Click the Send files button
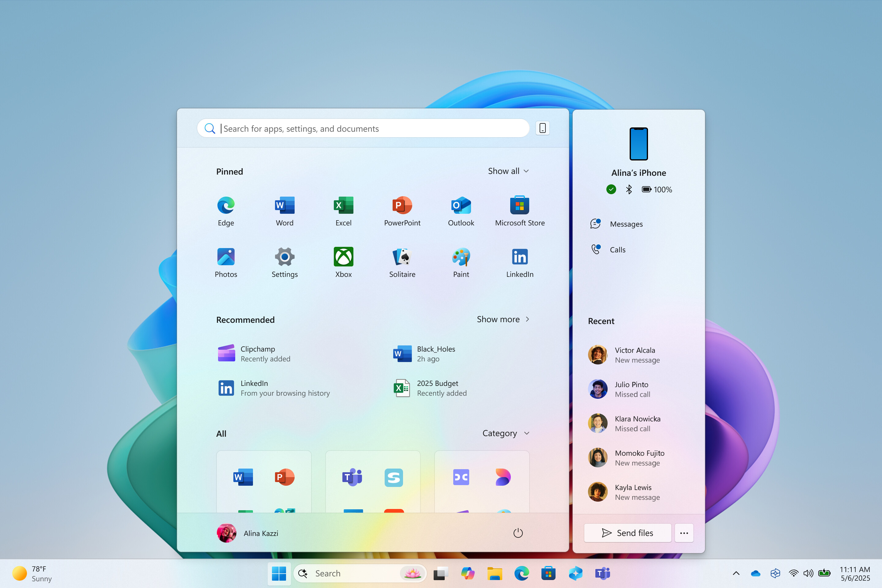This screenshot has height=588, width=882. tap(628, 533)
